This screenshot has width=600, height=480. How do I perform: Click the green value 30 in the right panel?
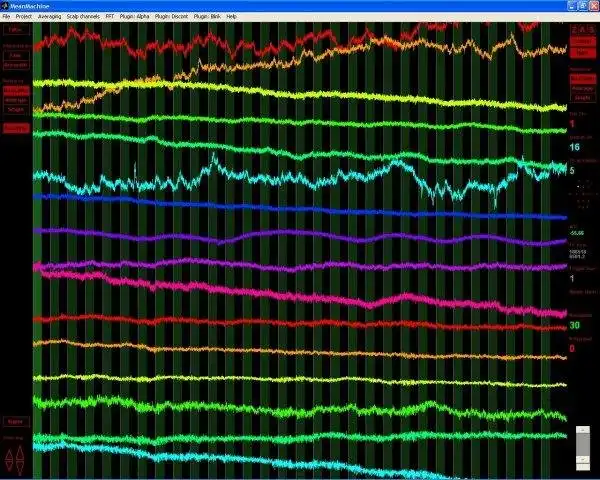[574, 325]
